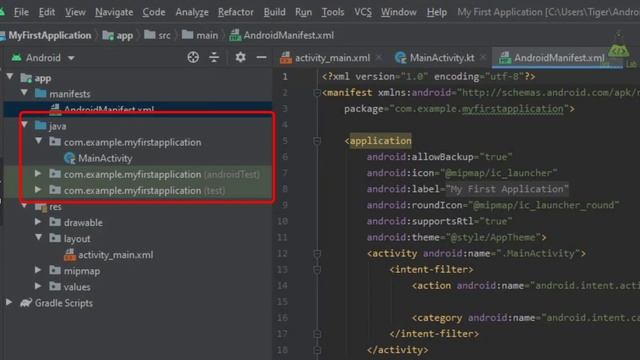This screenshot has width=640, height=360.
Task: Click the Gradle Scripts elephant icon
Action: coord(26,303)
